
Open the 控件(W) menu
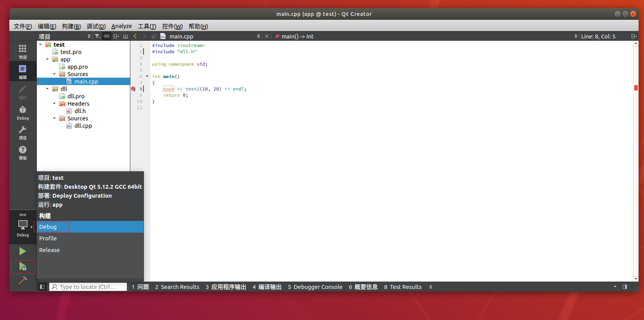(x=172, y=26)
